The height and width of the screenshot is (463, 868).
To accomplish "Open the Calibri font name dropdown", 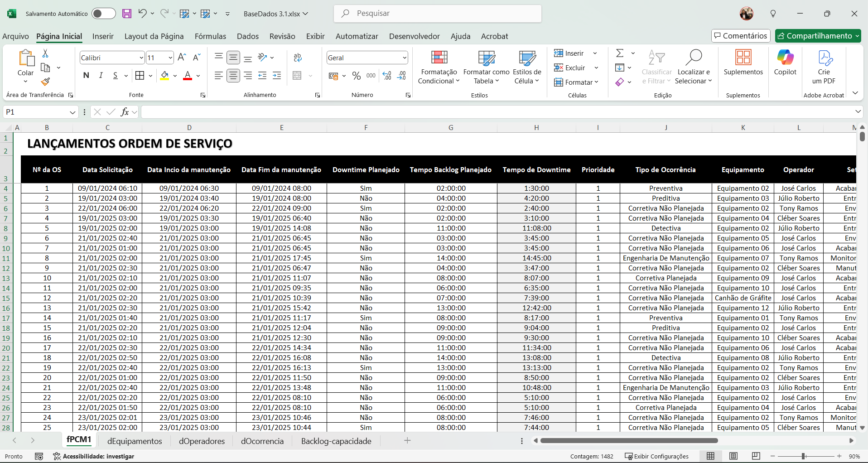I will click(x=141, y=58).
